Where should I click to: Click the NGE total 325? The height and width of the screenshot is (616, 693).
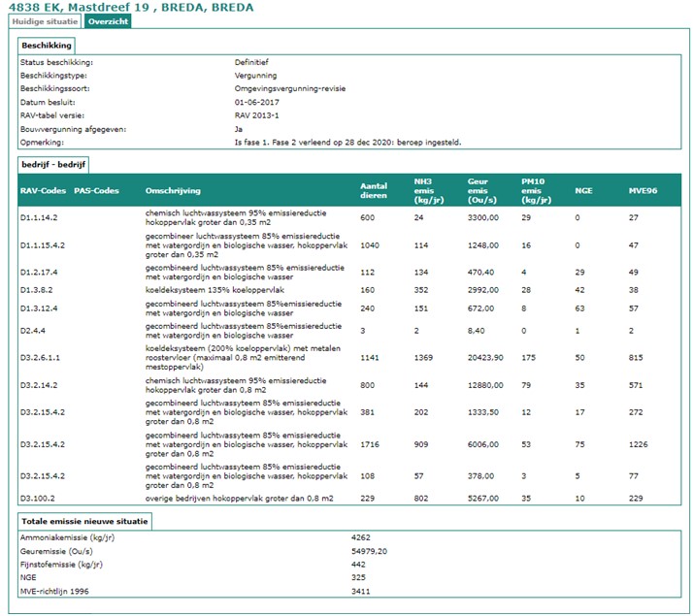[358, 577]
